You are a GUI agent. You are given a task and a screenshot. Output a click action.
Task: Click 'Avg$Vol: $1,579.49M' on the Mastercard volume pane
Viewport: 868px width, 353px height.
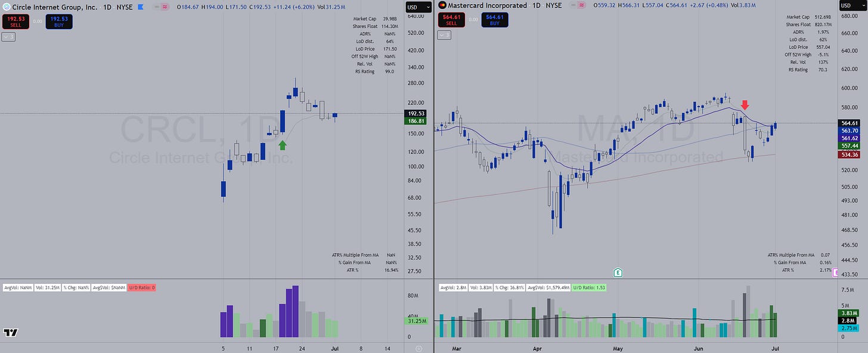click(548, 287)
